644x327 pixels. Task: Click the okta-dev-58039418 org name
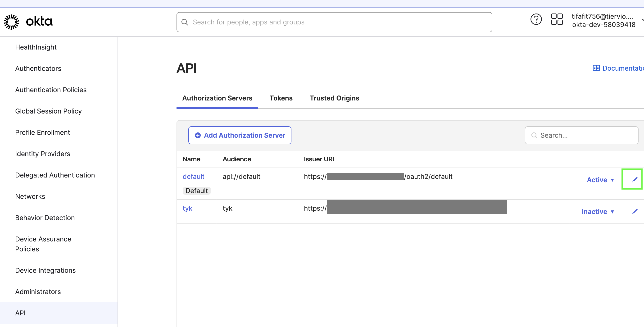604,25
